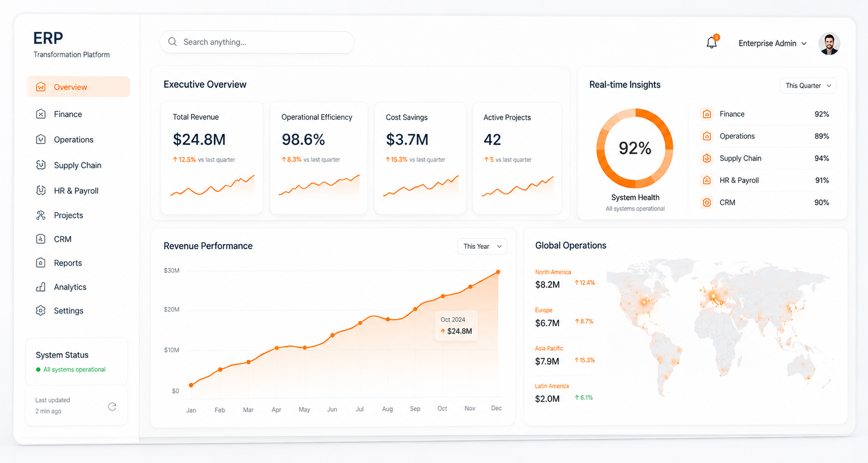The image size is (868, 463).
Task: Open the Projects menu item
Action: [78, 215]
